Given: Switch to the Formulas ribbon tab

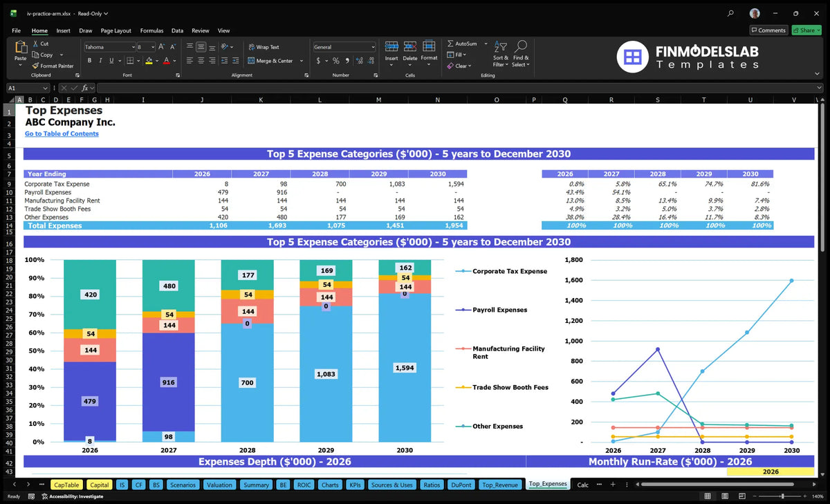Looking at the screenshot, I should pos(151,30).
